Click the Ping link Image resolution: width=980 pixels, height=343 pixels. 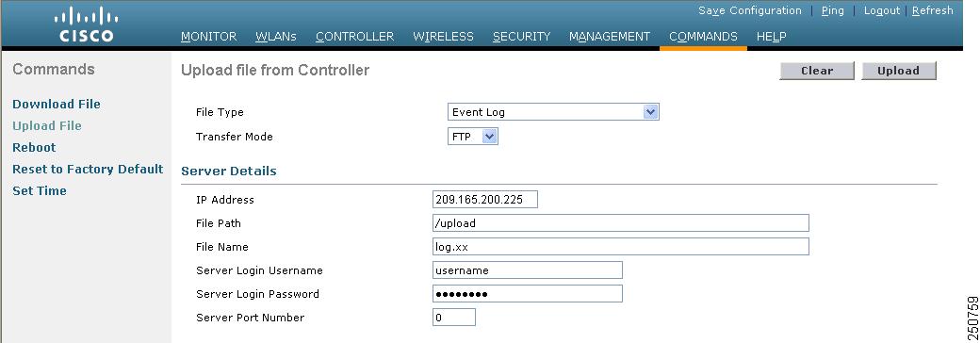click(832, 10)
